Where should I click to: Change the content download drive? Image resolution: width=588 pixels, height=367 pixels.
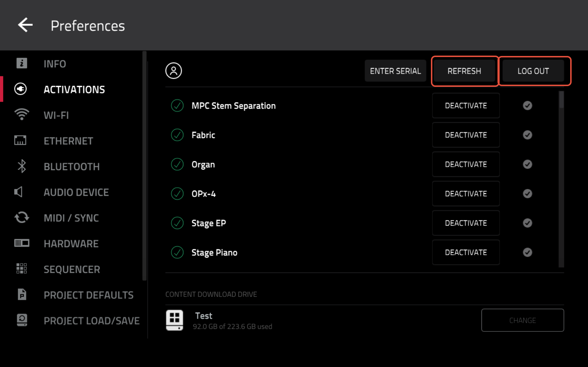pyautogui.click(x=523, y=320)
